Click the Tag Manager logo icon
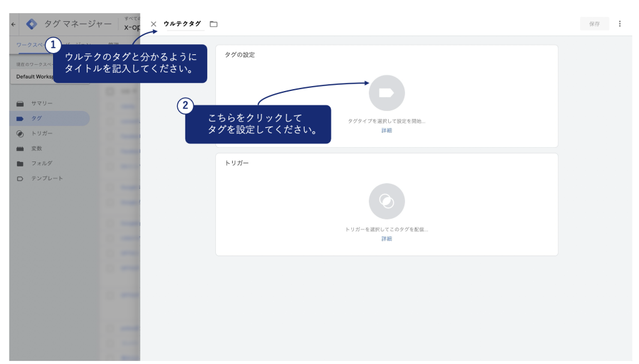 point(31,24)
